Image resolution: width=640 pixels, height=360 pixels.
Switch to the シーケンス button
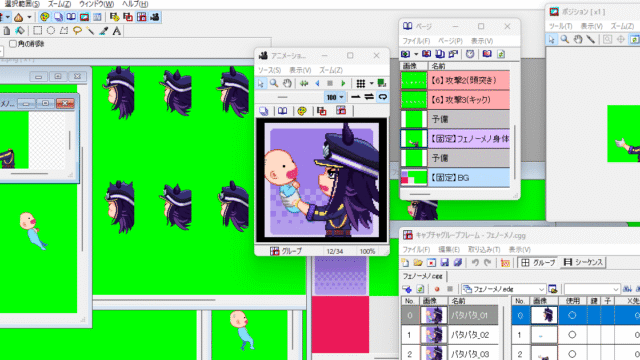pos(583,262)
